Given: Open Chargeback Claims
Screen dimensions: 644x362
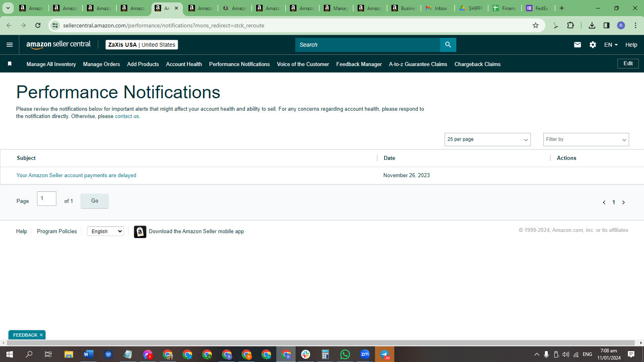Looking at the screenshot, I should click(477, 64).
